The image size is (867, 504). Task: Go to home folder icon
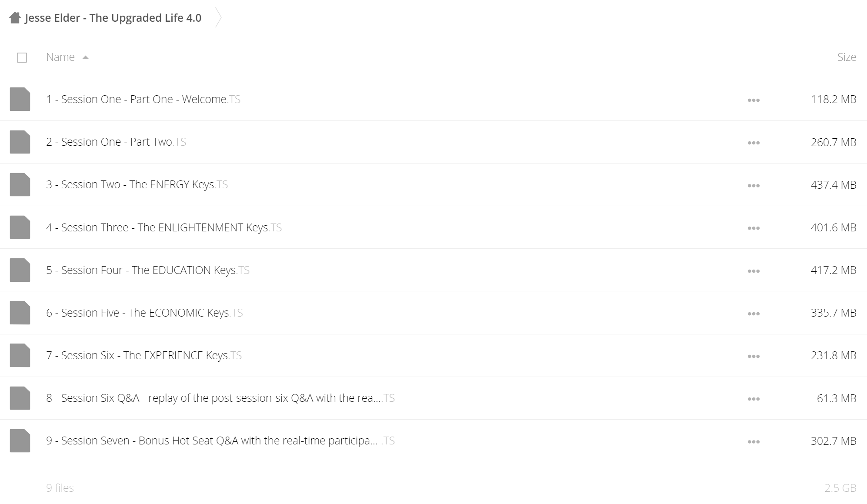15,18
